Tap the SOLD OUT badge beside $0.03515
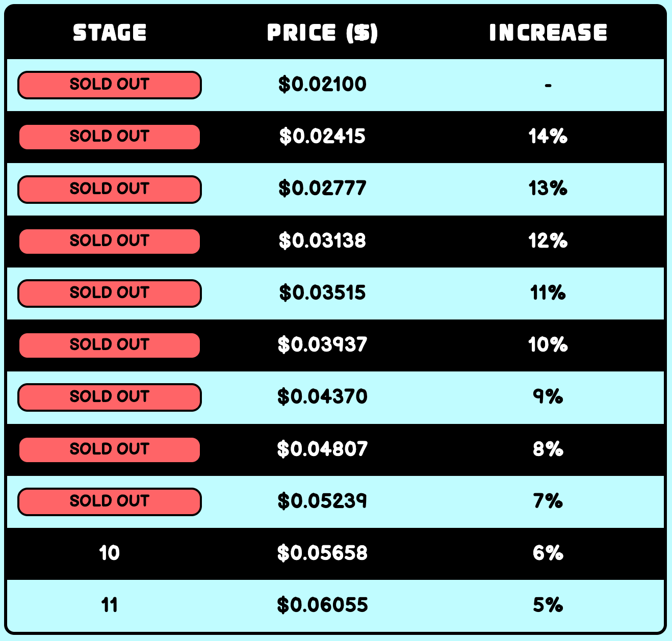672x641 pixels. coord(110,293)
